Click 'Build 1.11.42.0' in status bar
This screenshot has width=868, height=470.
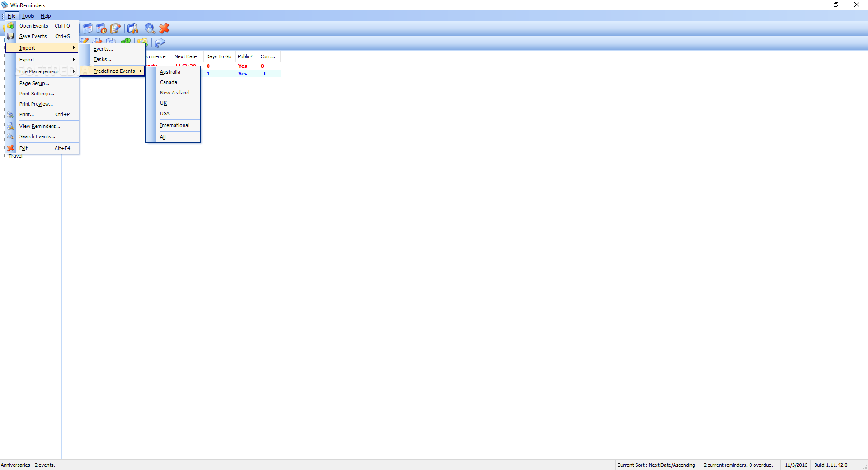click(831, 465)
